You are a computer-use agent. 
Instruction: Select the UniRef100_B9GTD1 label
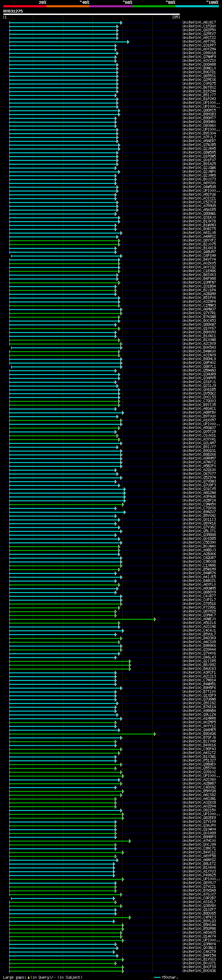tap(199, 72)
